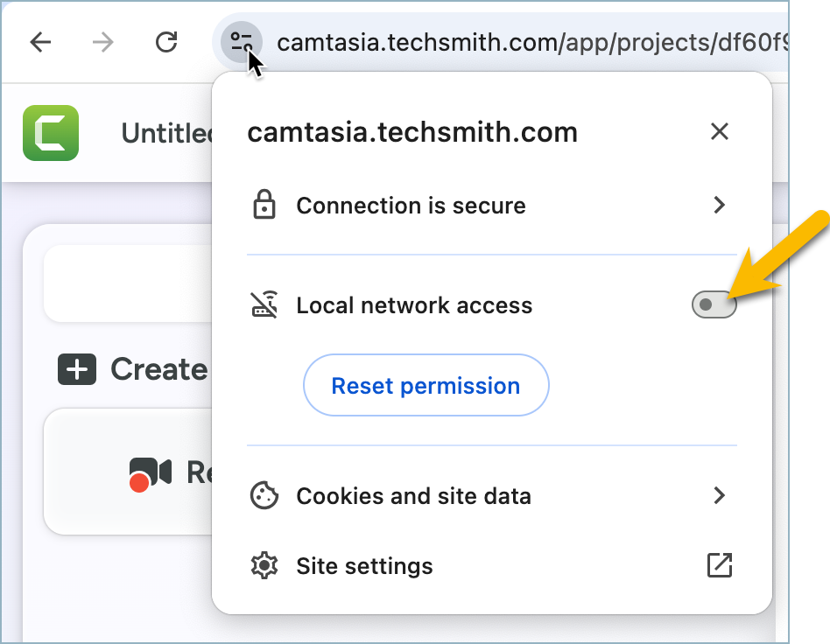Open site information tune icon in address bar
Viewport: 830px width, 644px height.
pos(242,42)
